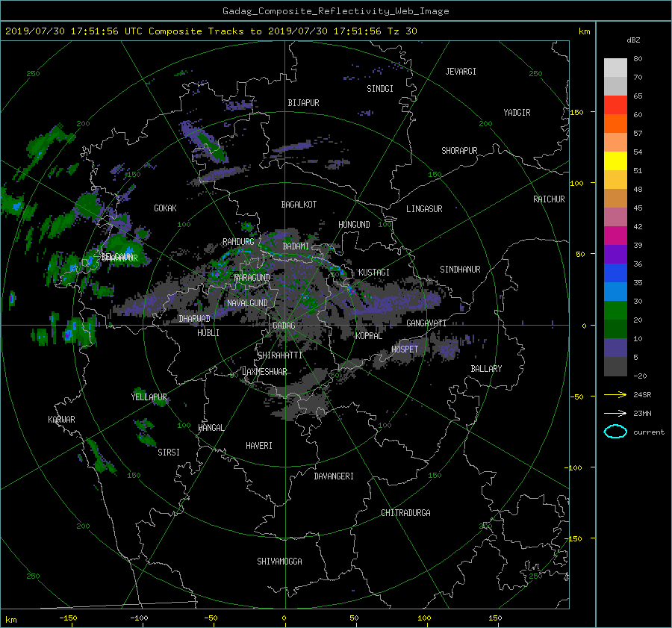Image resolution: width=672 pixels, height=628 pixels.
Task: Click the NARAGUND city label
Action: 252,278
